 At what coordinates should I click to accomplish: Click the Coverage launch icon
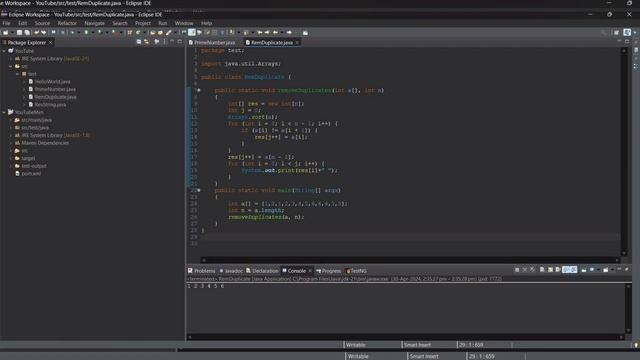[100, 32]
